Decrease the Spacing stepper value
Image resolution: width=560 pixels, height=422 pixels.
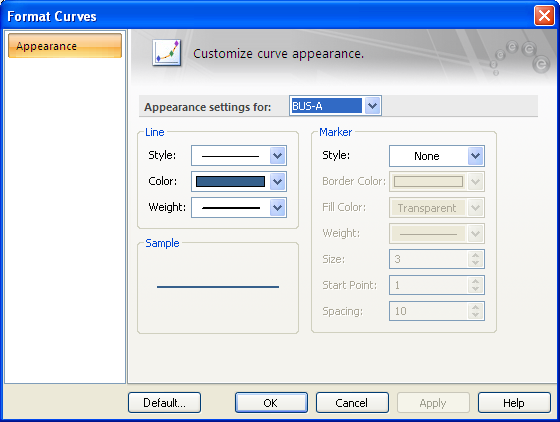click(x=475, y=315)
